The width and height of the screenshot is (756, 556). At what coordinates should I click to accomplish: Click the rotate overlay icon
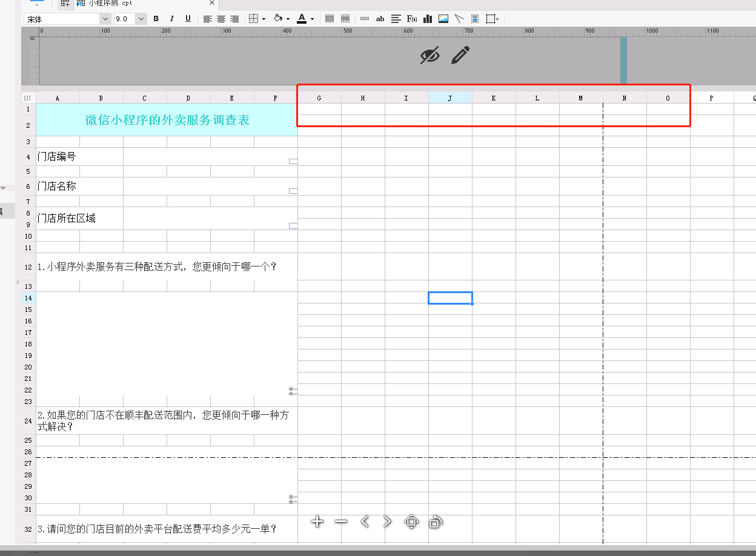tap(436, 521)
